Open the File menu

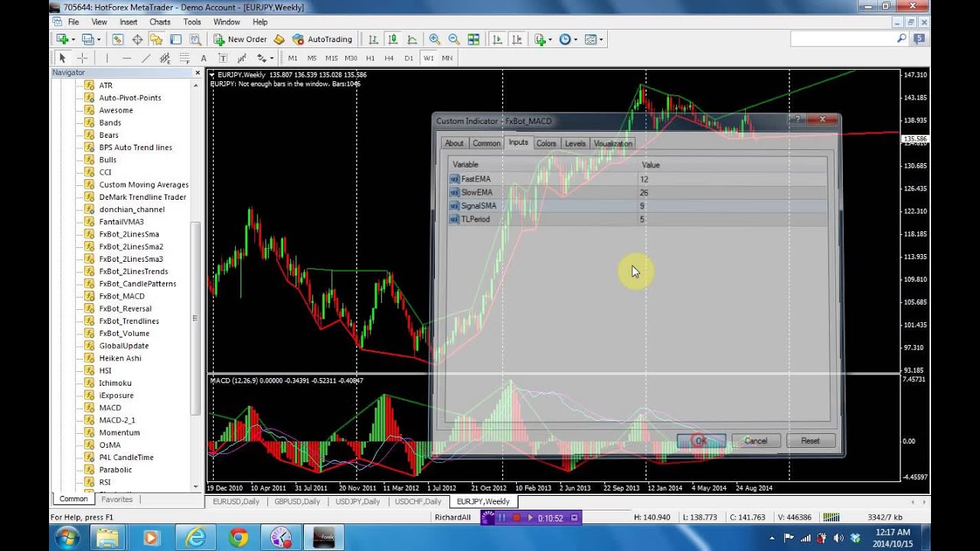click(73, 22)
